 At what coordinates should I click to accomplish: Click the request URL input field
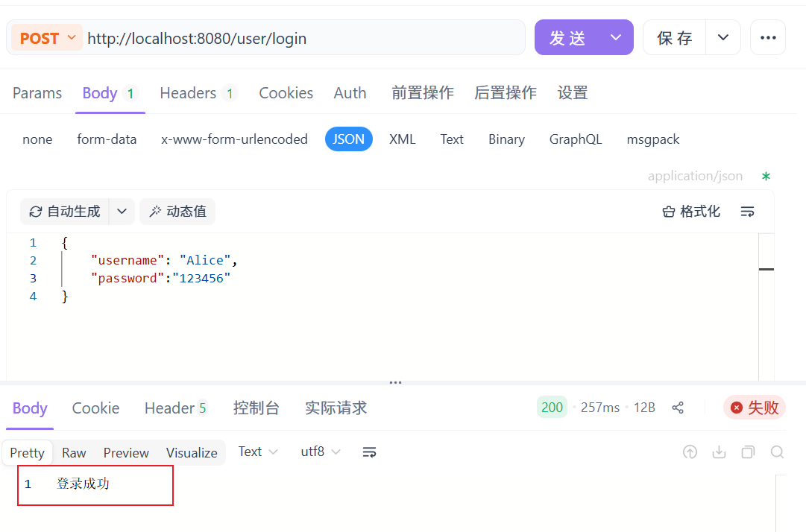(x=303, y=38)
